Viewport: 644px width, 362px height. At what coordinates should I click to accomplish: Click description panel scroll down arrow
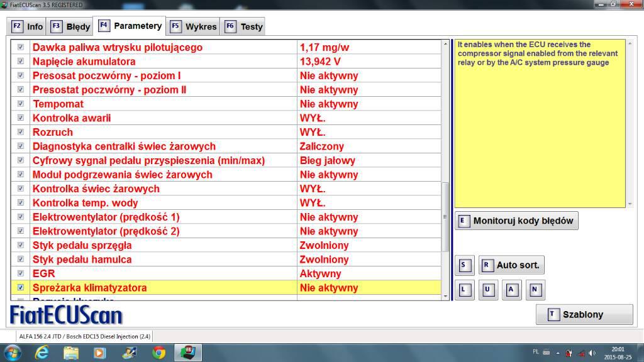tap(630, 204)
